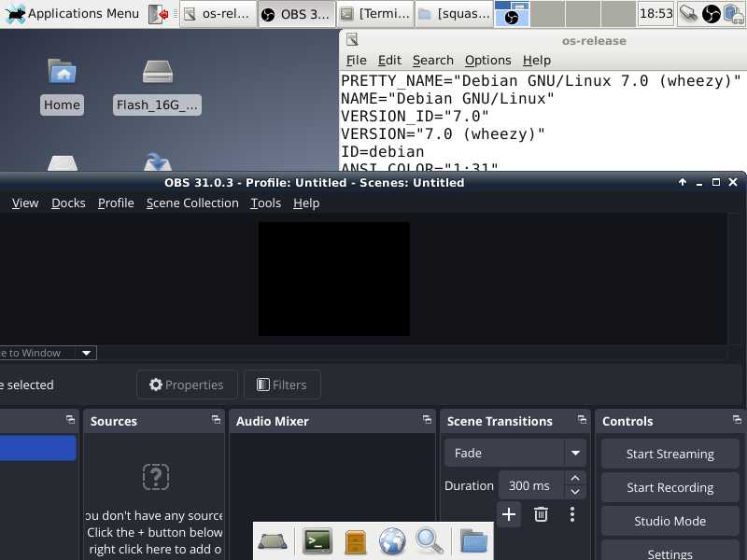Viewport: 747px width, 560px height.
Task: Open Options menu in os-release editor
Action: pyautogui.click(x=487, y=61)
